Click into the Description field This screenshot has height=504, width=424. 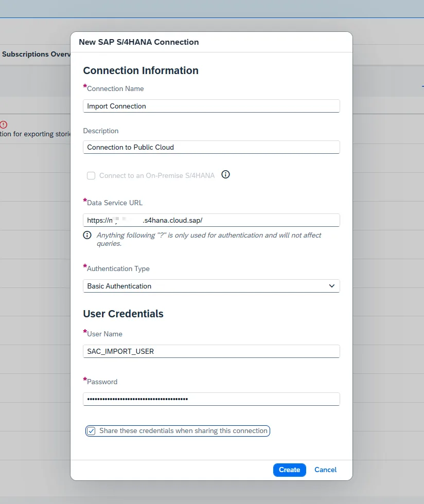point(211,147)
